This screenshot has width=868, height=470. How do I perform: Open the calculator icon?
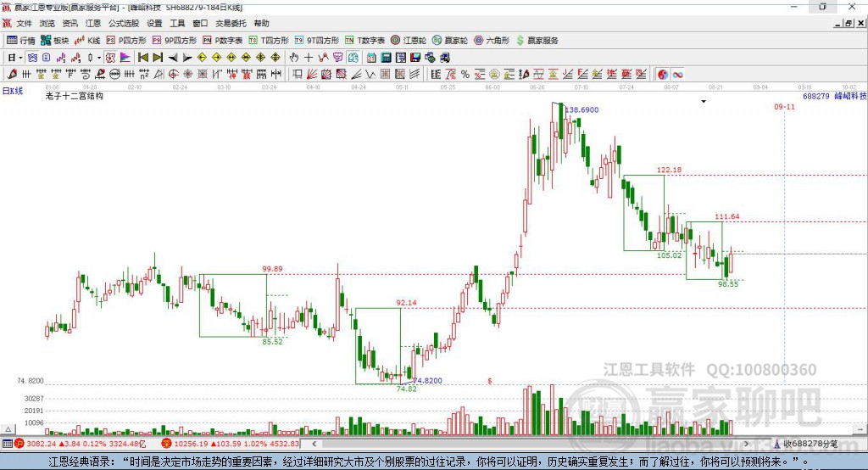click(x=387, y=58)
